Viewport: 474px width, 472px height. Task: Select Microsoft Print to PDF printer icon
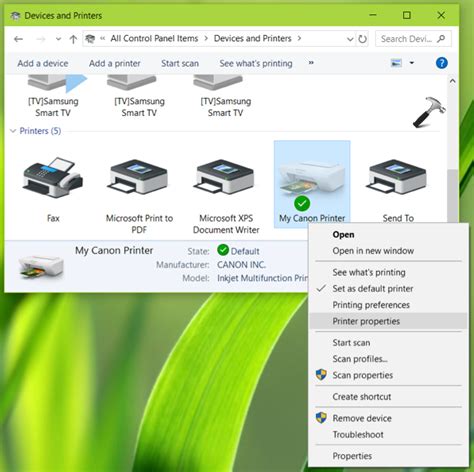[x=139, y=178]
